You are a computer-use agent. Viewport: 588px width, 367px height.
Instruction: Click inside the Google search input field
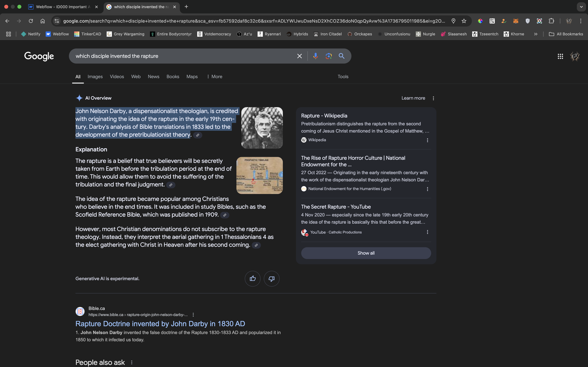[x=182, y=56]
